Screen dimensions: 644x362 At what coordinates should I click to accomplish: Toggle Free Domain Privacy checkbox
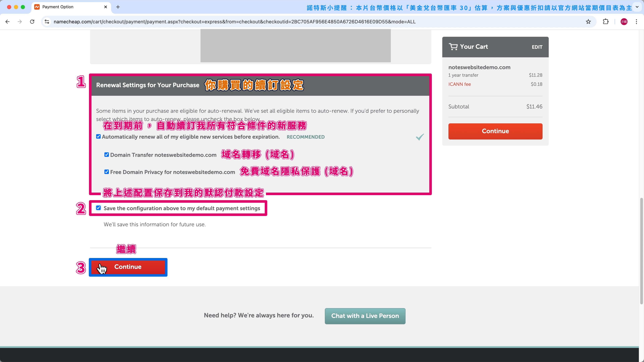point(107,172)
